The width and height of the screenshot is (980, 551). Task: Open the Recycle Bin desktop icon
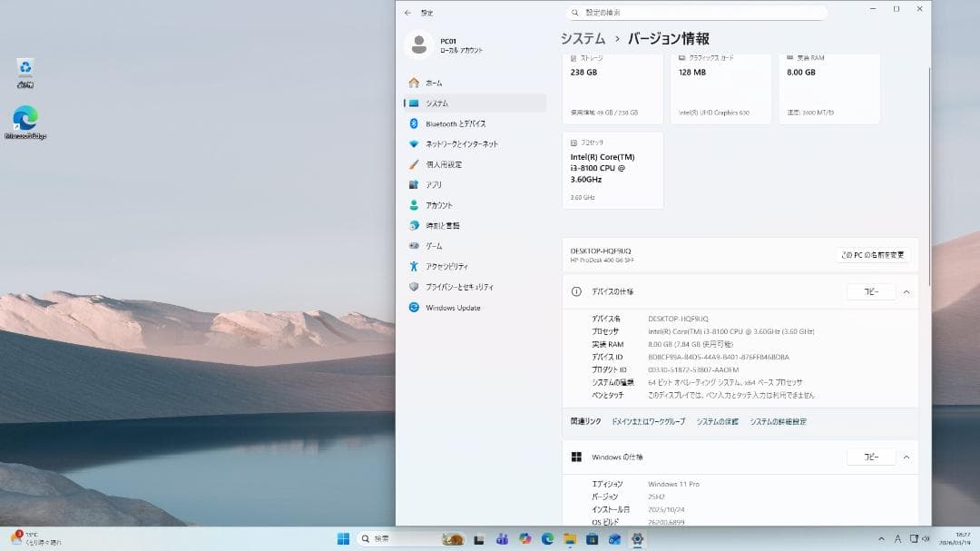tap(25, 74)
